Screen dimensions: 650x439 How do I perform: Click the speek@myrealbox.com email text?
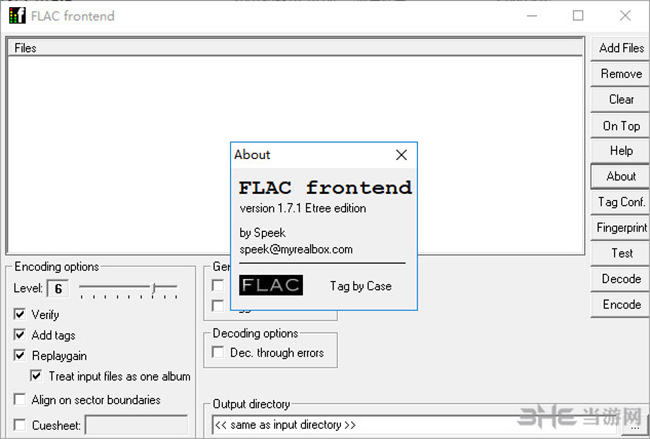296,250
